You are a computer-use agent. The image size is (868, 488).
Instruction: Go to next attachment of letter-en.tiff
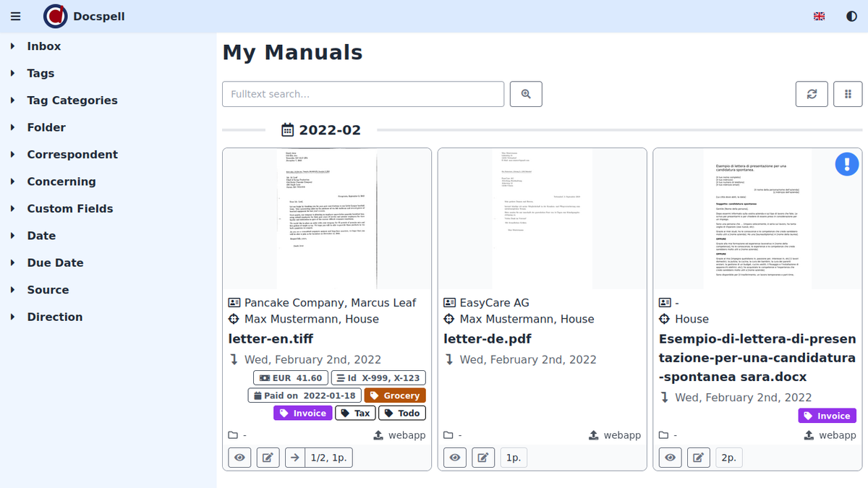point(295,458)
